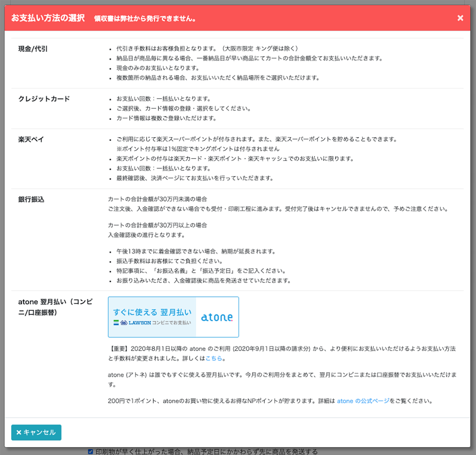Check the 先に商品を発送する checkbox
The image size is (476, 455).
point(90,451)
